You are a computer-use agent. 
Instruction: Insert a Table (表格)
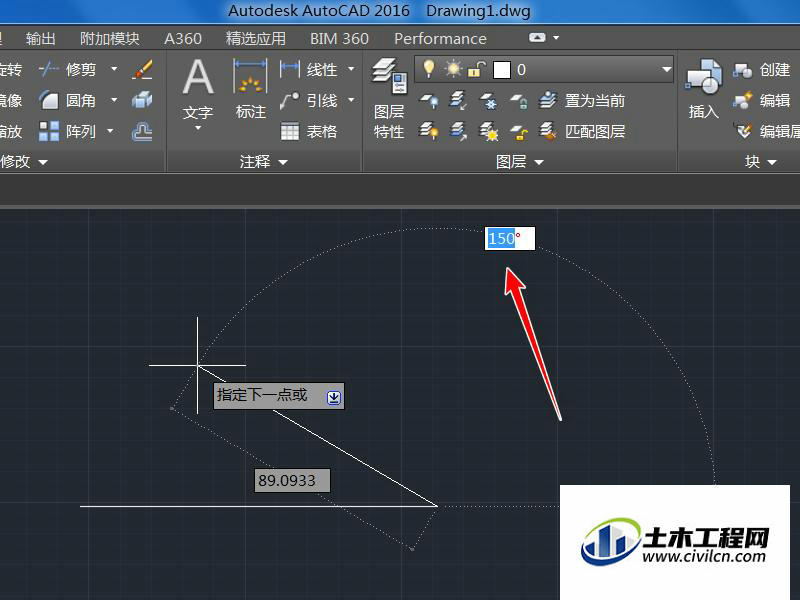click(x=309, y=132)
